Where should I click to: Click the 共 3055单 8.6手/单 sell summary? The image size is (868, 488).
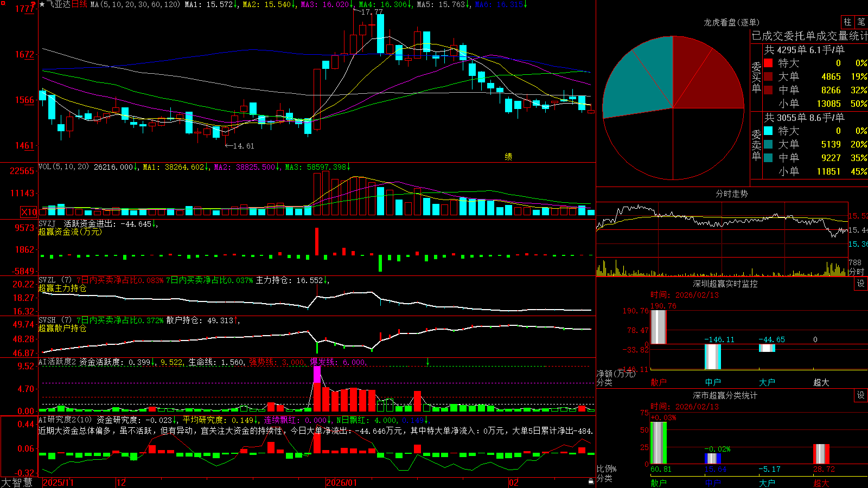pos(805,118)
